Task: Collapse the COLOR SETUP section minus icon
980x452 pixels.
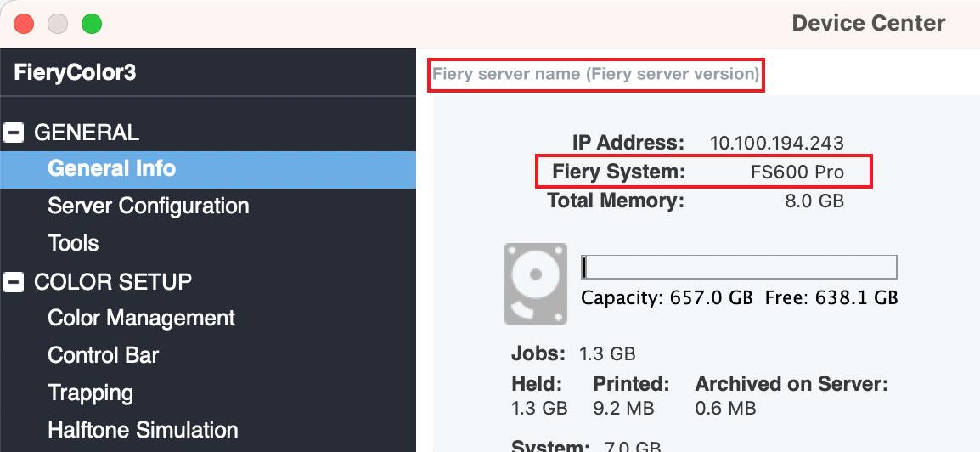Action: pos(14,281)
